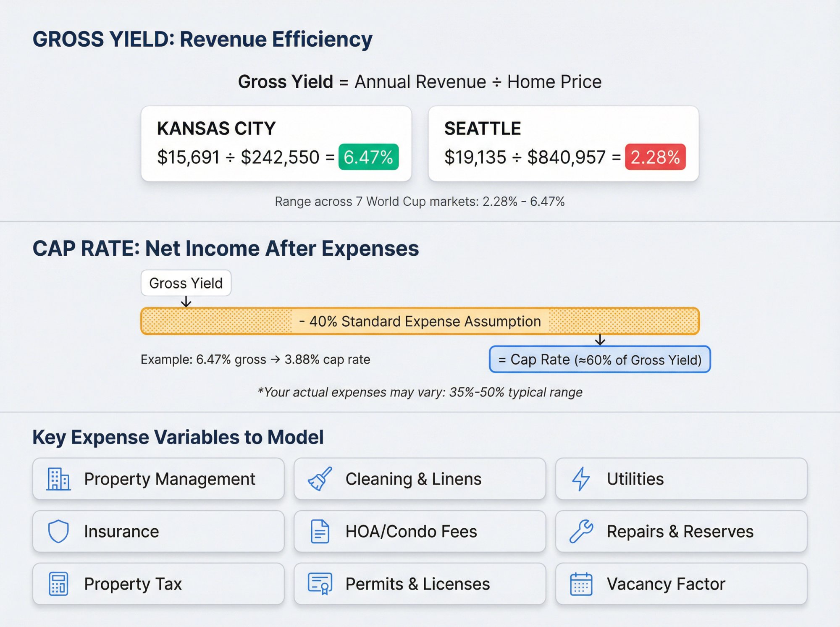Click the Permits & Licenses certificate icon
840x627 pixels.
click(320, 584)
